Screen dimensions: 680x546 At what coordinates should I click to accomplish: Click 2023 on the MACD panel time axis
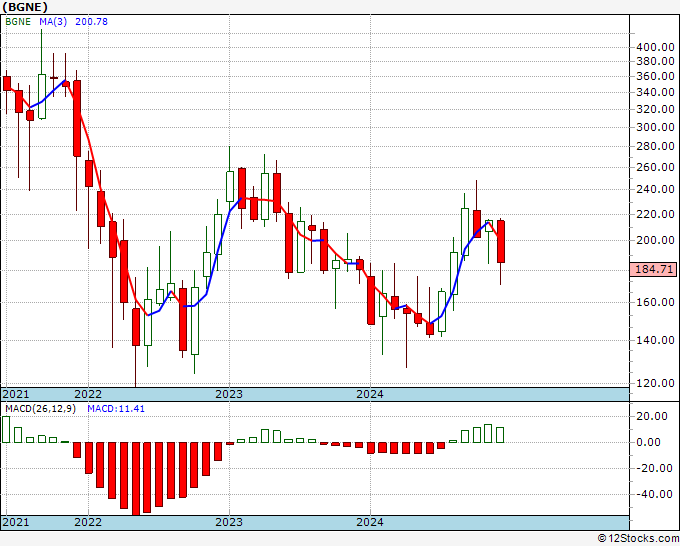[229, 522]
